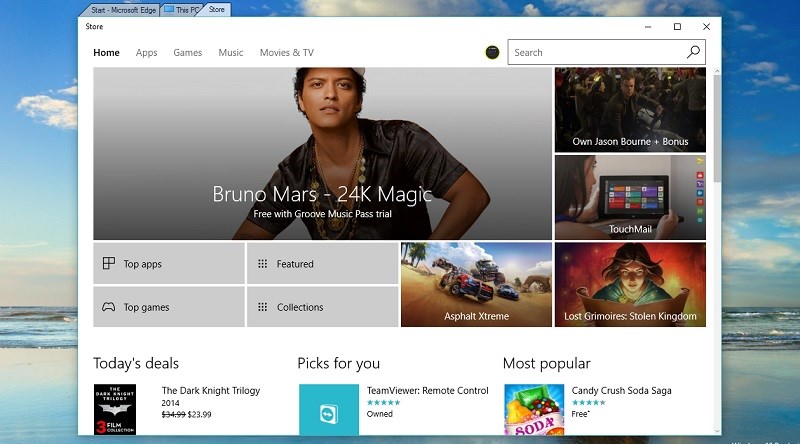
Task: Click the Free label under Candy Crush
Action: (x=580, y=414)
